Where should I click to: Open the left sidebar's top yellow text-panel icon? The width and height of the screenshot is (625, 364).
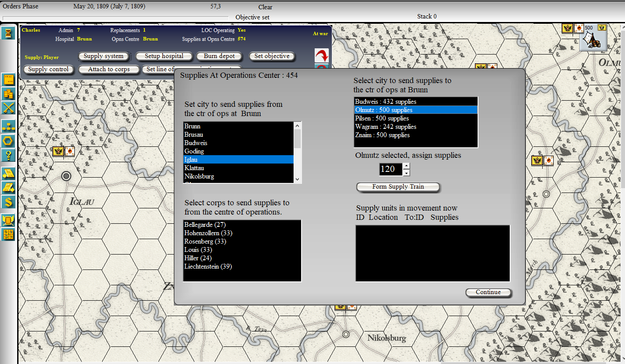point(9,80)
